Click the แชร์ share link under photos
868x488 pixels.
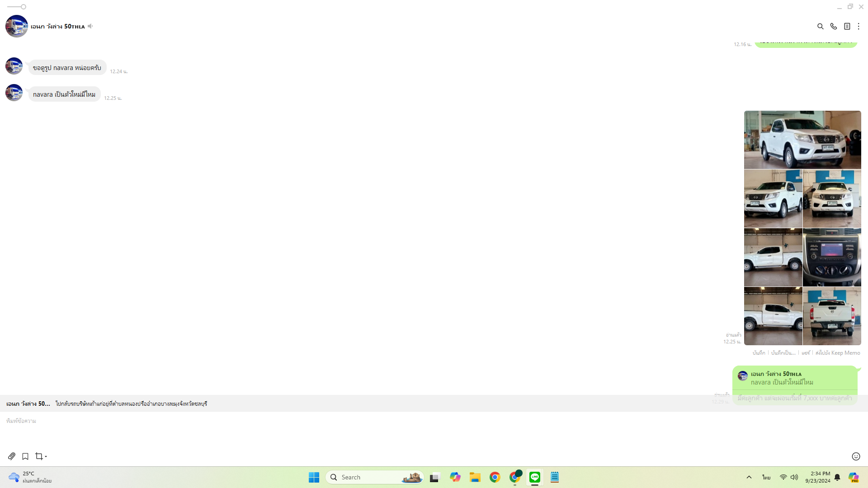(x=806, y=353)
